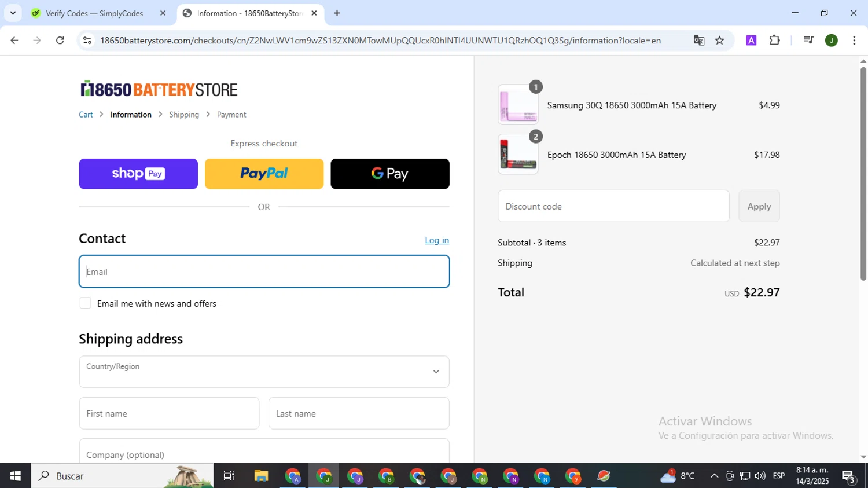Open the purple A extension icon
Viewport: 868px width, 488px height.
751,41
